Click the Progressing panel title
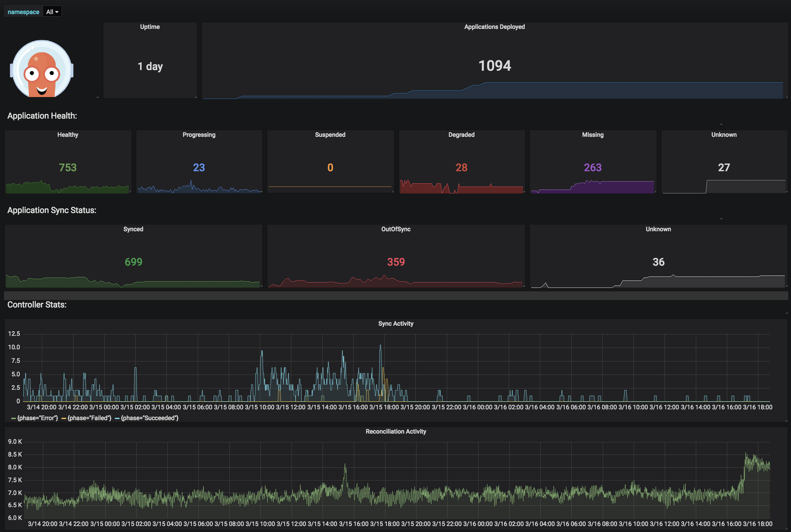The image size is (791, 532). pyautogui.click(x=199, y=135)
